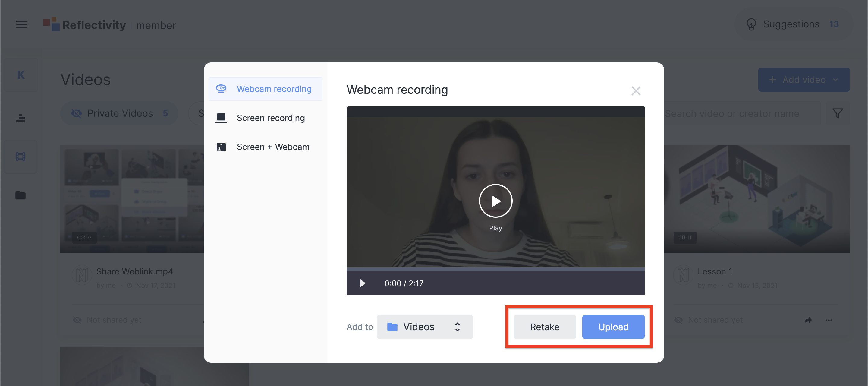This screenshot has height=386, width=868.
Task: Open the hamburger navigation menu
Action: (22, 24)
